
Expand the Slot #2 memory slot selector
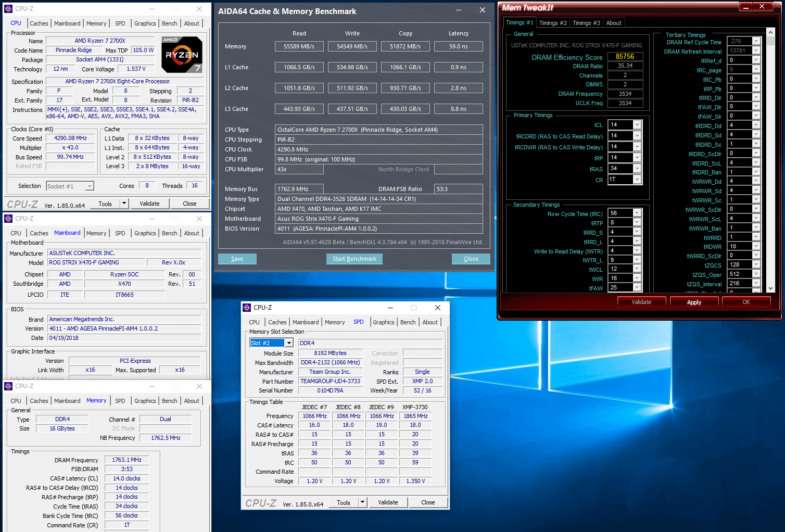pyautogui.click(x=289, y=343)
